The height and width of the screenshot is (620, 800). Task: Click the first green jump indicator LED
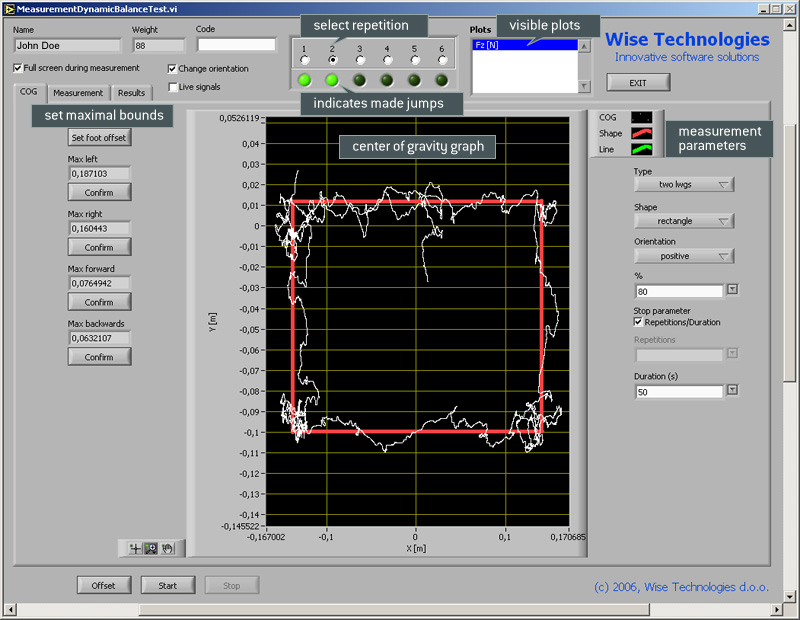click(305, 80)
